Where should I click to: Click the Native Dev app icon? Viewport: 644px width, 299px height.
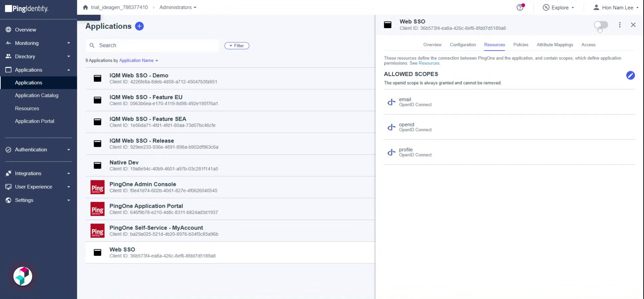(x=97, y=166)
